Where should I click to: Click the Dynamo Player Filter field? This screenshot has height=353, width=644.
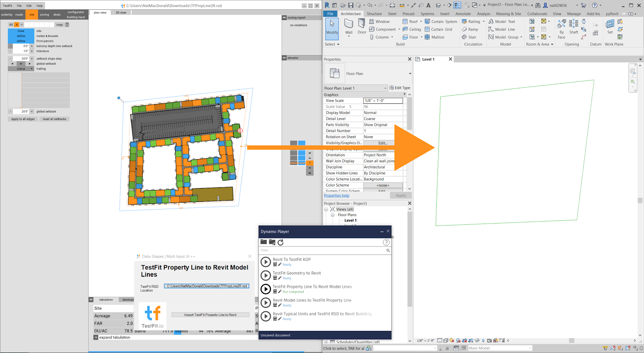pos(322,250)
